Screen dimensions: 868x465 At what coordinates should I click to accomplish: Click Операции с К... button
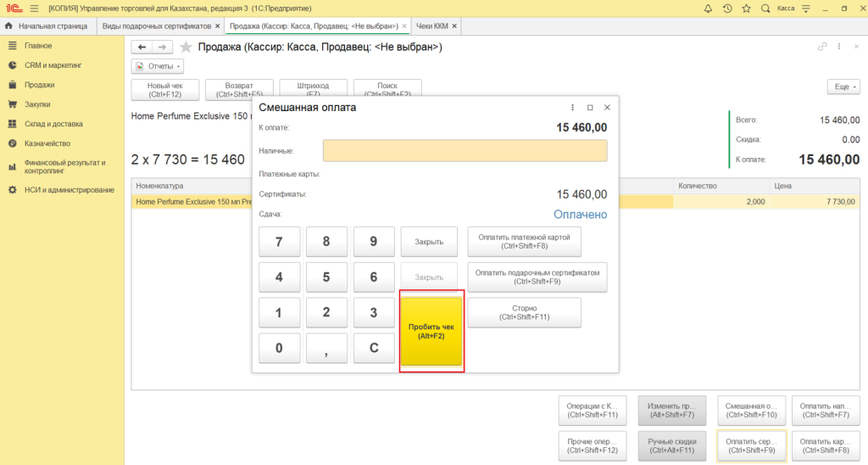(x=593, y=411)
